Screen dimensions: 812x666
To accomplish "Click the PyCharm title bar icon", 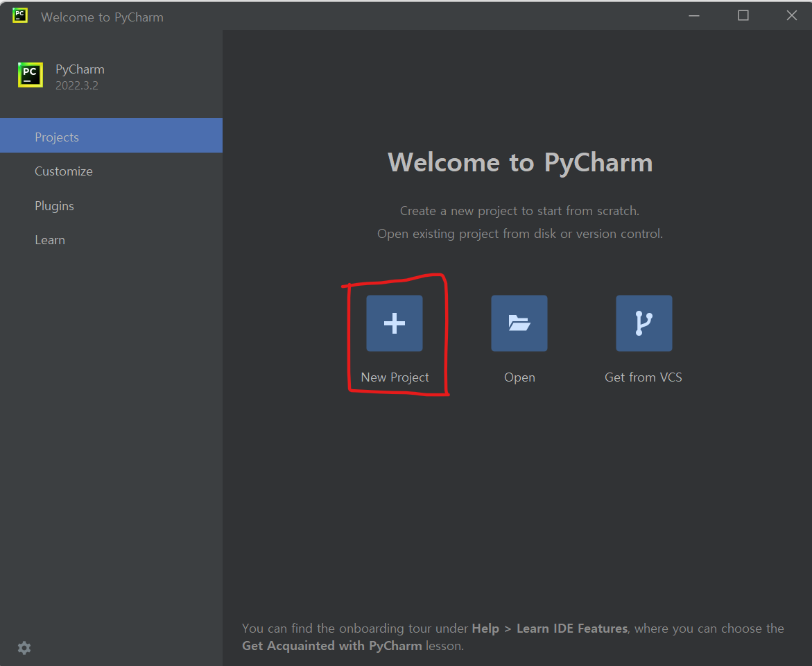I will point(19,15).
